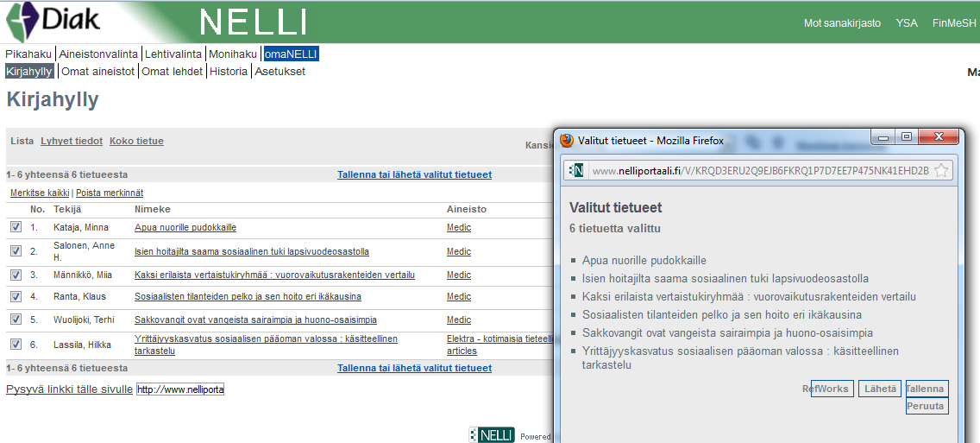Maximize the Valitut tietueet popup window
This screenshot has height=443, width=980.
907,136
